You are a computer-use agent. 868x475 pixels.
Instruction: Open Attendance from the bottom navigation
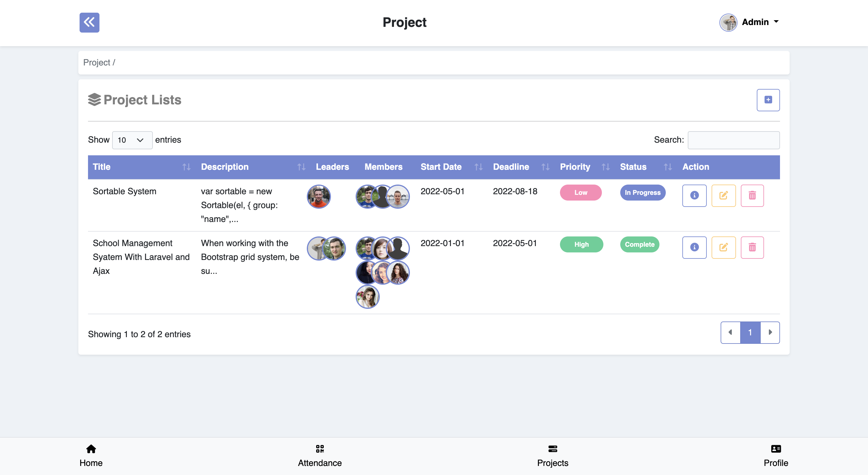coord(319,455)
